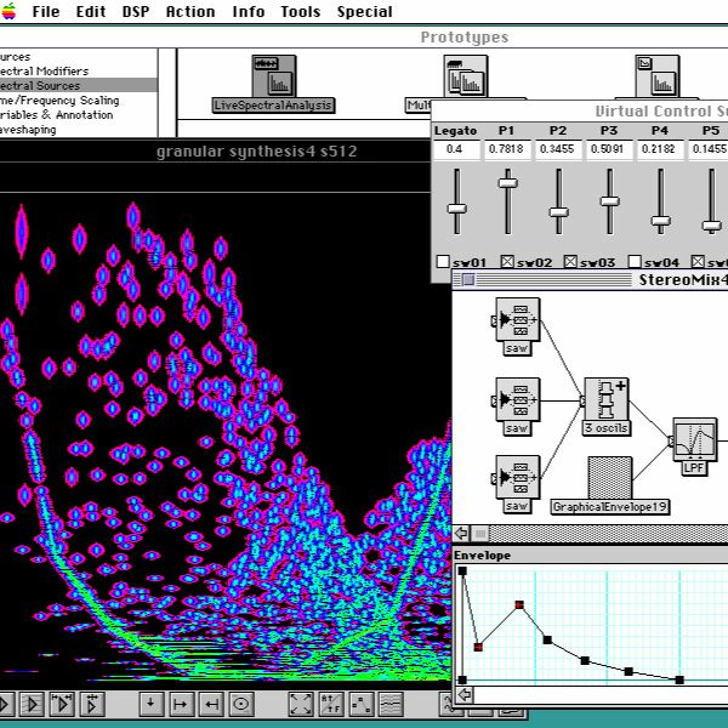Click the P4 slider handle
The image size is (728, 728).
tap(661, 221)
